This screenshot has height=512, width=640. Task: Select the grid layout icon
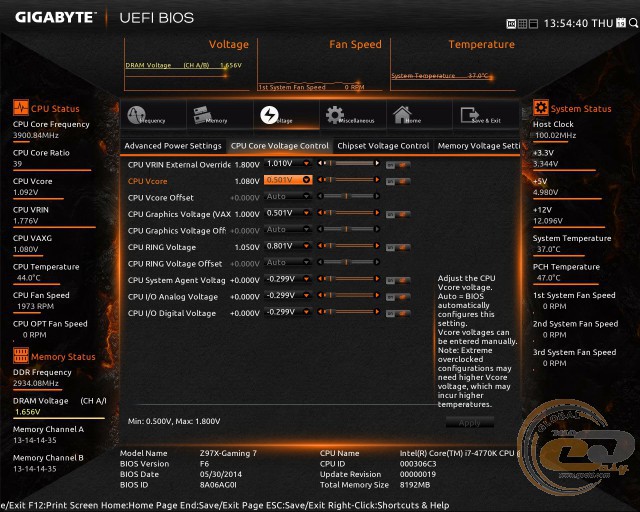point(522,24)
